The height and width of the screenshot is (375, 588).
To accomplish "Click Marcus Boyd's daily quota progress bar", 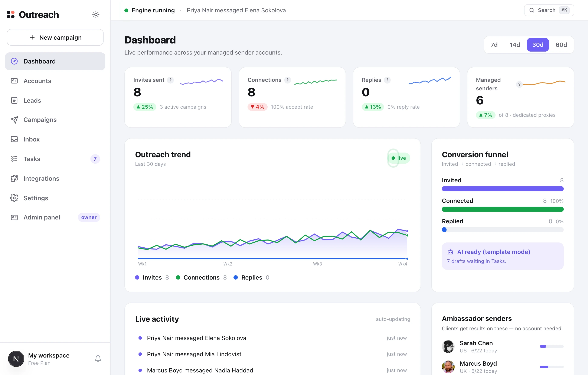I will (x=552, y=367).
